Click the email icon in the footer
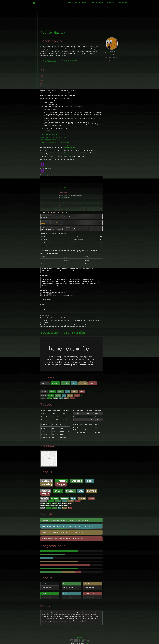The image size is (159, 644). click(76, 641)
